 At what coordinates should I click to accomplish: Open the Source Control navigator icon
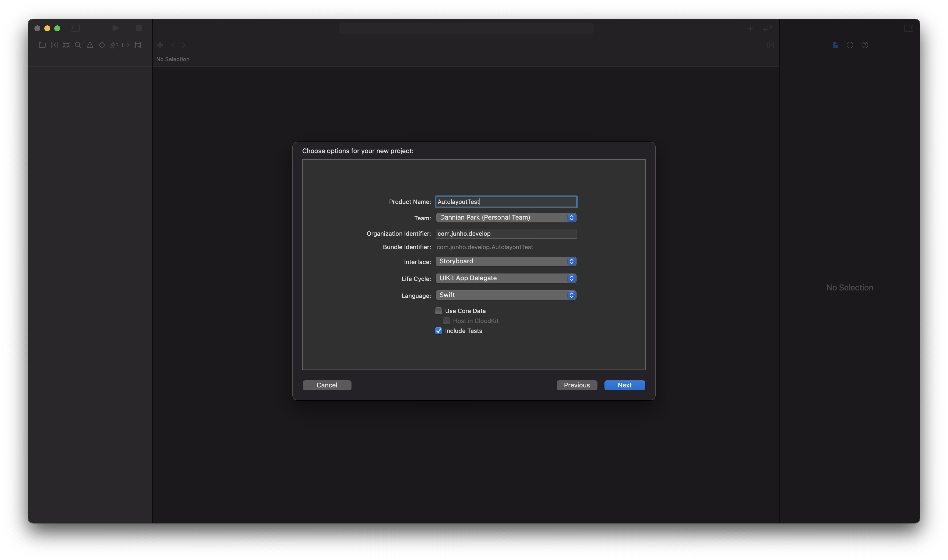pos(54,45)
